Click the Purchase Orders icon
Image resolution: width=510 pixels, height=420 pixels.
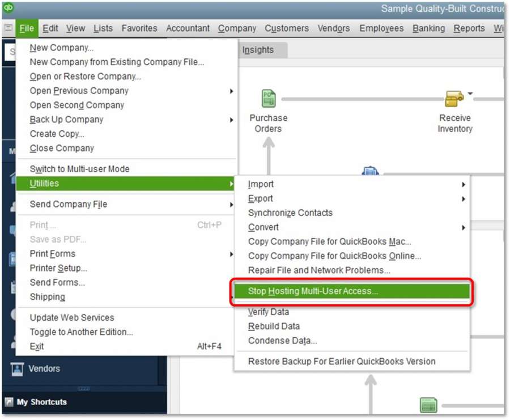point(269,99)
